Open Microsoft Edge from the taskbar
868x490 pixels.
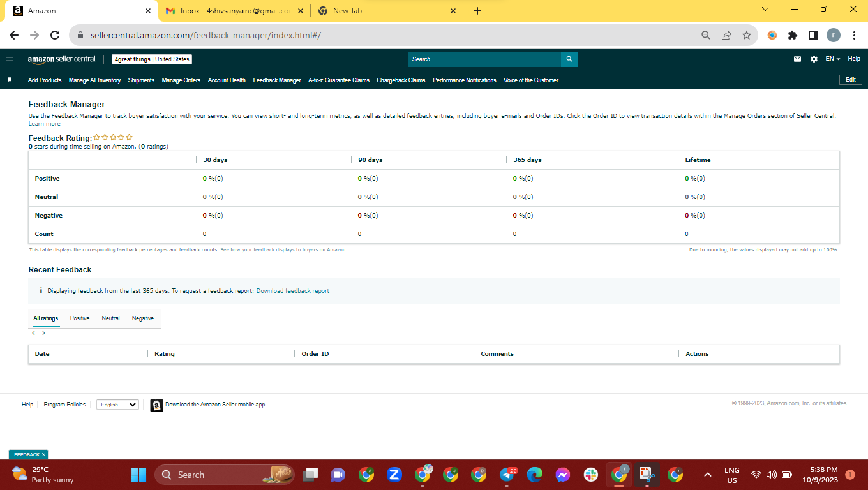point(535,475)
